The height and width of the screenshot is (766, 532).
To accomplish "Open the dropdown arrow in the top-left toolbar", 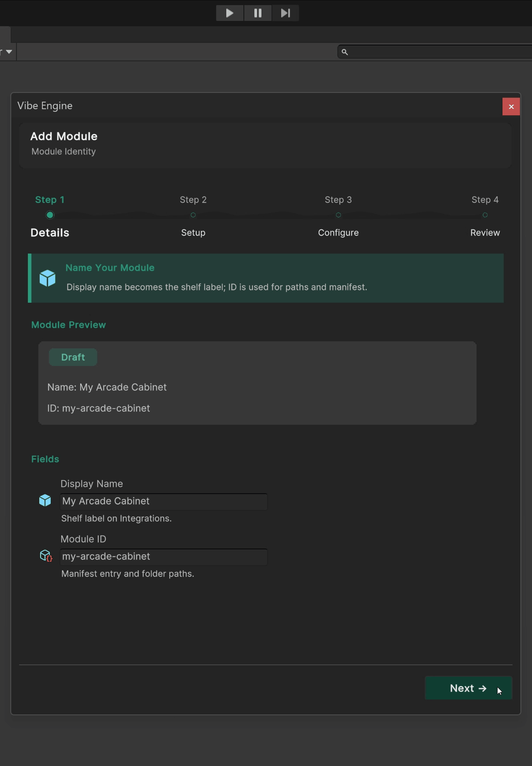I will pos(9,52).
